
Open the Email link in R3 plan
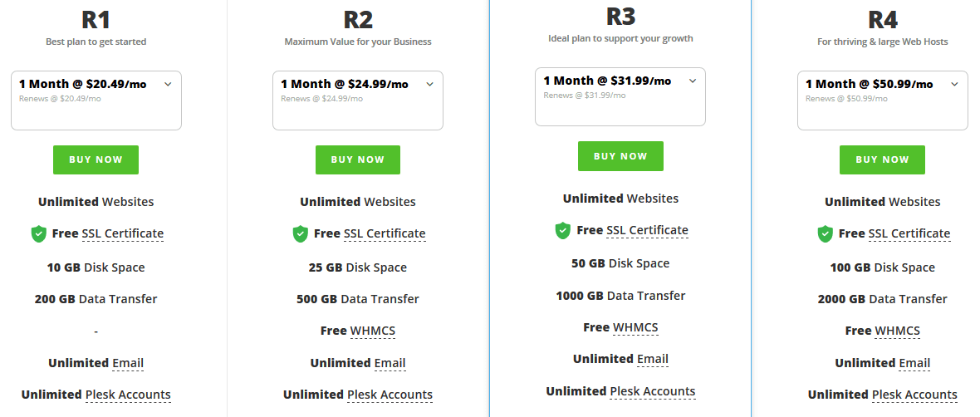[x=653, y=360]
